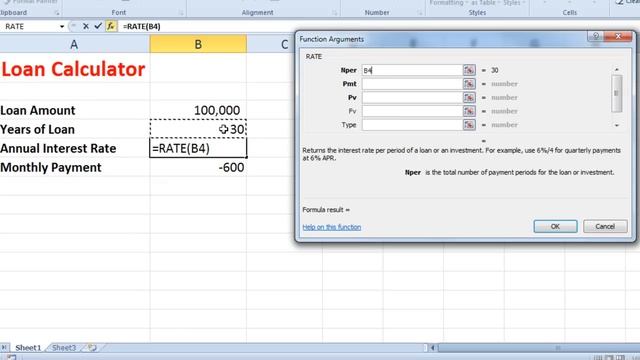Open the Alignment group dialog launcher
Screen dimensions: 640x360
[x=334, y=13]
